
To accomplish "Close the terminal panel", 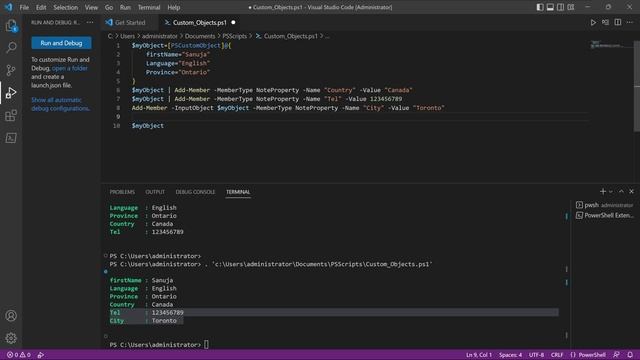I will 631,191.
